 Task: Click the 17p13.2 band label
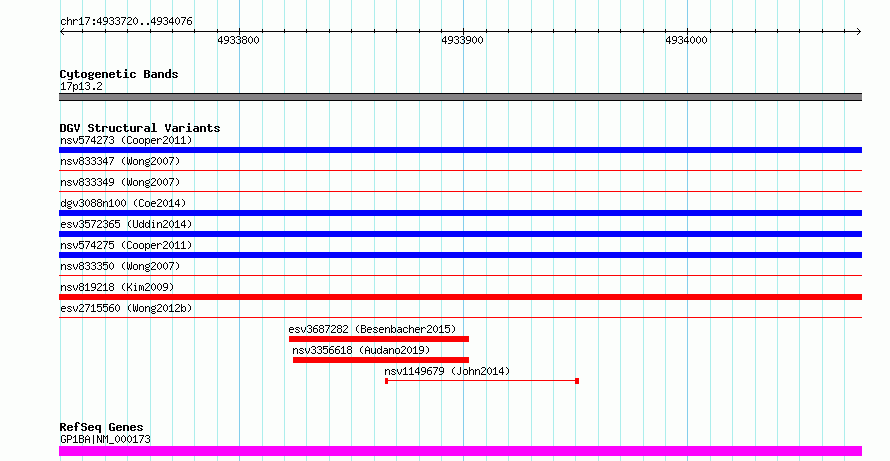pyautogui.click(x=81, y=86)
